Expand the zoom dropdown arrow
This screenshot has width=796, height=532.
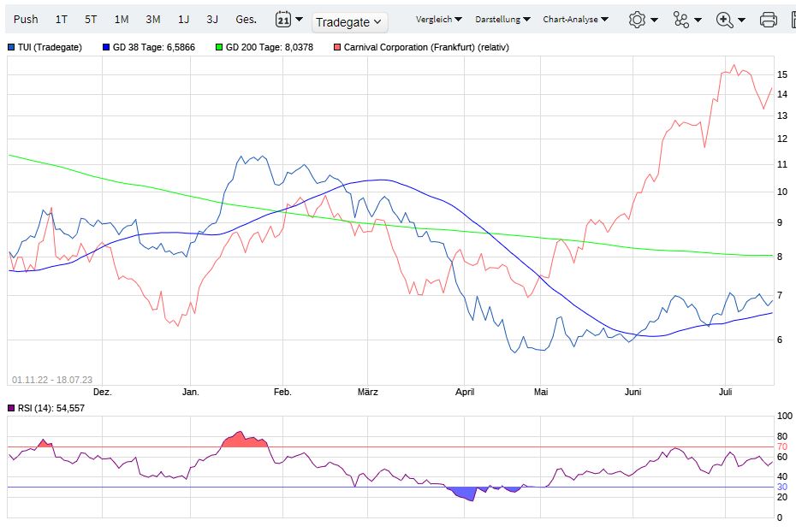coord(742,20)
